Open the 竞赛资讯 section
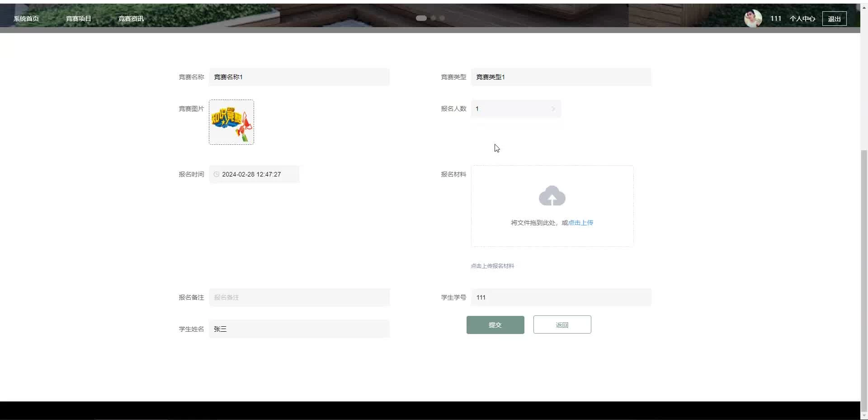 pyautogui.click(x=131, y=19)
